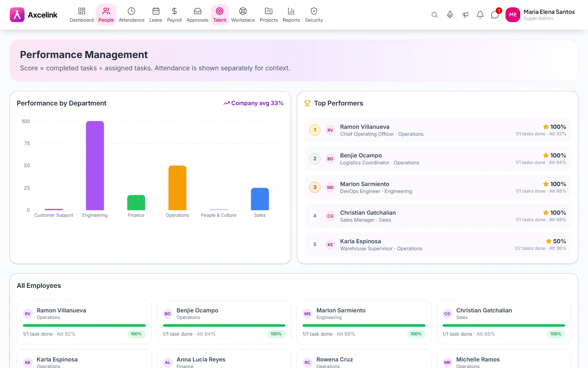Select Christian Gatchalian's name in Top Performers
Image resolution: width=588 pixels, height=368 pixels.
(368, 213)
